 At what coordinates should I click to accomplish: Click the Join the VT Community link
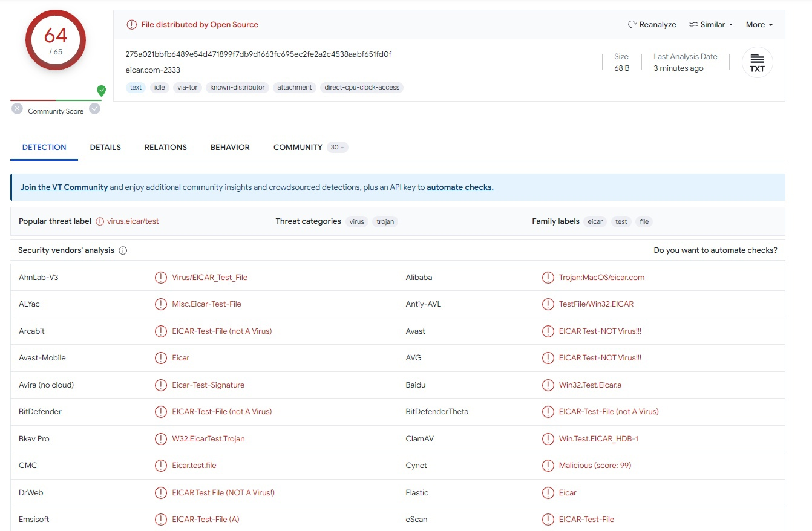tap(64, 187)
